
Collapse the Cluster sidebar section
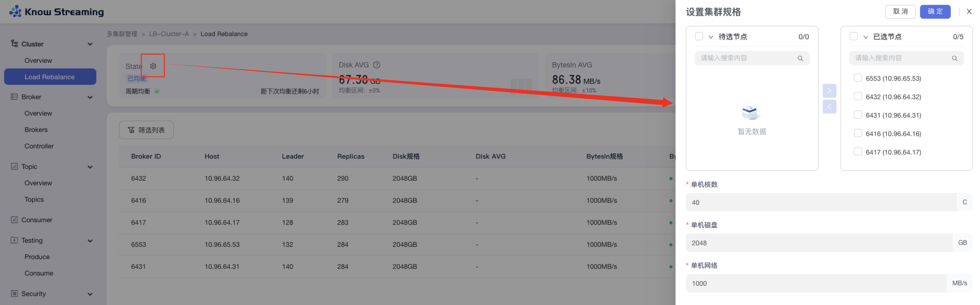click(90, 44)
